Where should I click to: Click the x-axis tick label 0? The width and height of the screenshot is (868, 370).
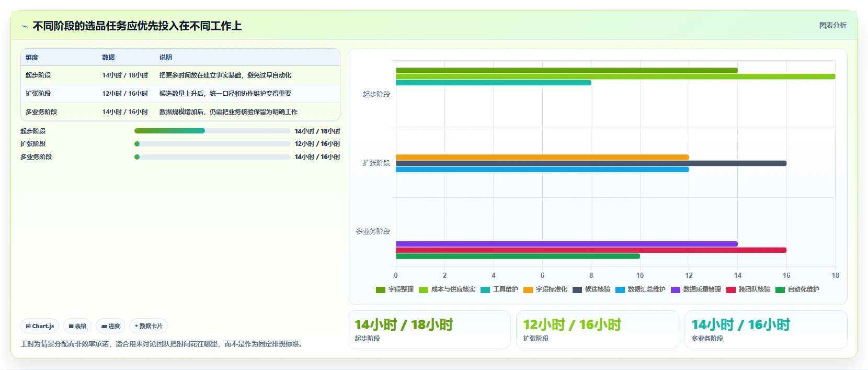[396, 275]
